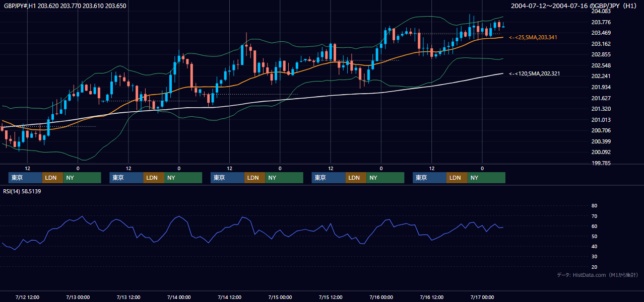Image resolution: width=644 pixels, height=302 pixels.
Task: Select the 7/15 00:00 time axis label
Action: click(280, 297)
